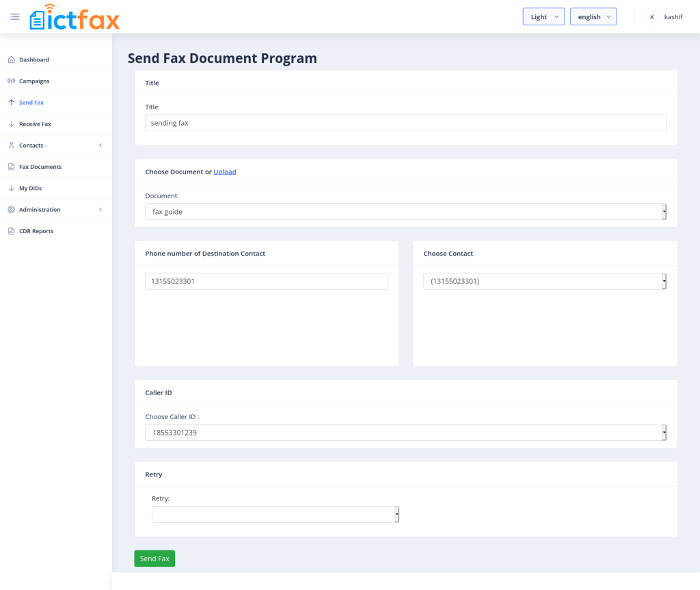Go to Campaigns in the sidebar
This screenshot has width=700, height=590.
coord(56,81)
